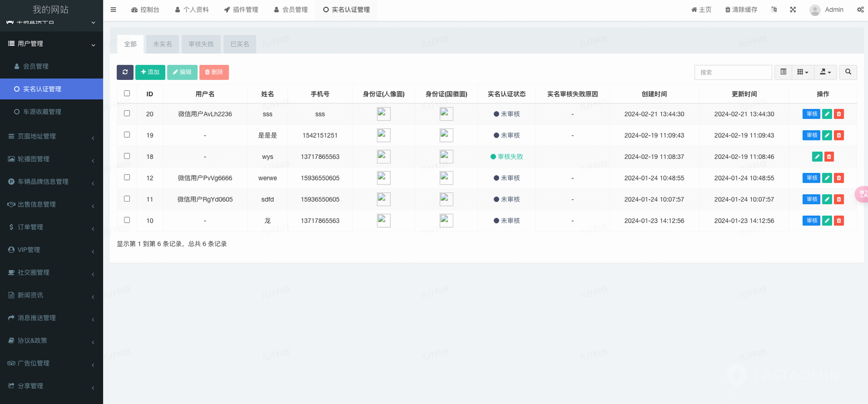The height and width of the screenshot is (404, 868).
Task: Open the export data dropdown
Action: (825, 72)
